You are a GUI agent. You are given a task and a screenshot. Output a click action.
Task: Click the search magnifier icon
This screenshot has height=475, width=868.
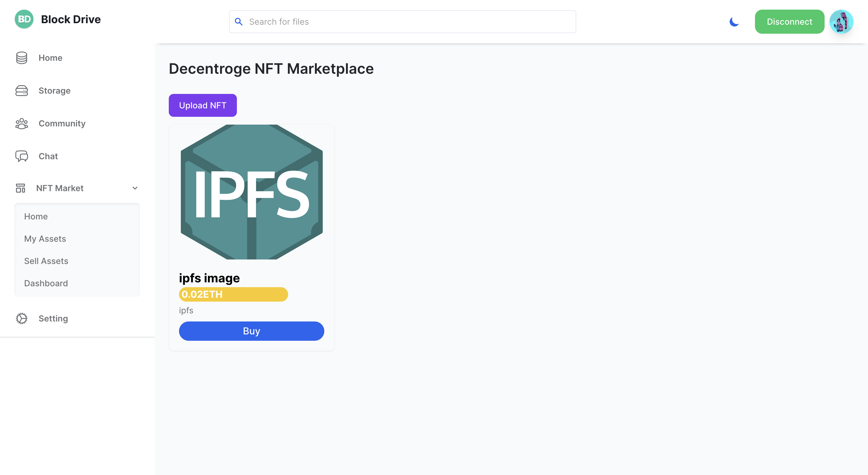coord(239,21)
